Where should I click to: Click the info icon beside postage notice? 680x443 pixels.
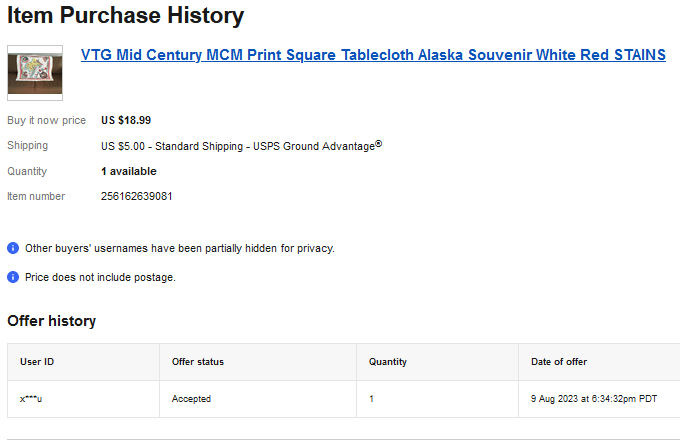click(x=13, y=277)
